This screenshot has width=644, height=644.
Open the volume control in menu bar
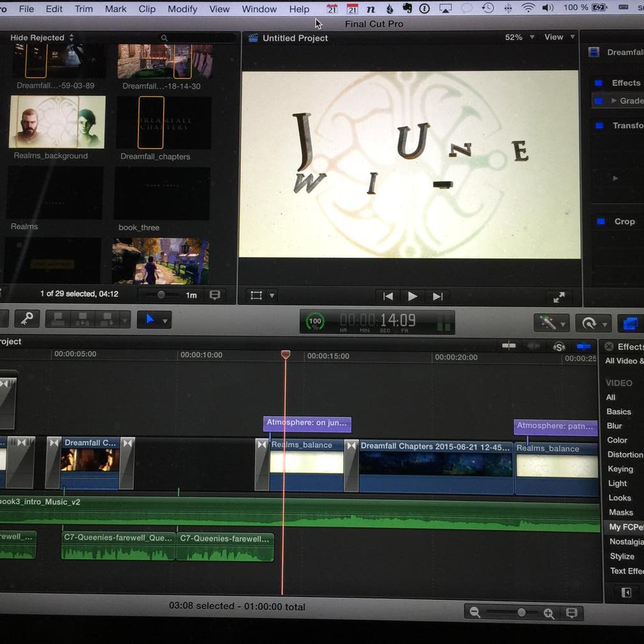click(548, 8)
